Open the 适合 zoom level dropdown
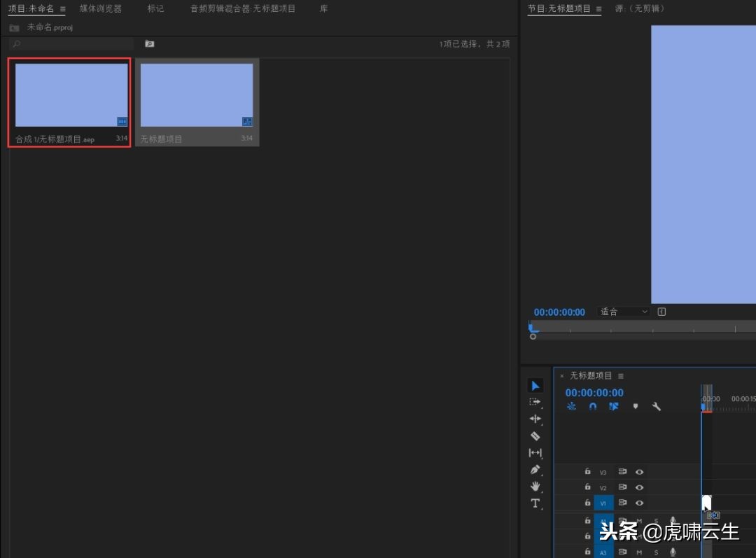 coord(622,312)
